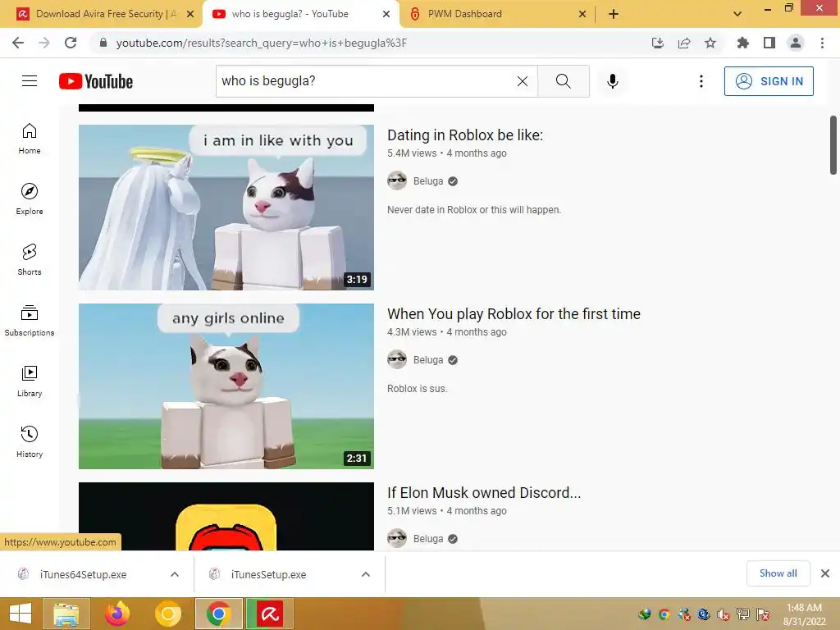Click the Elon Musk Discord video thumbnail
Screen dimensions: 840x630
click(226, 517)
